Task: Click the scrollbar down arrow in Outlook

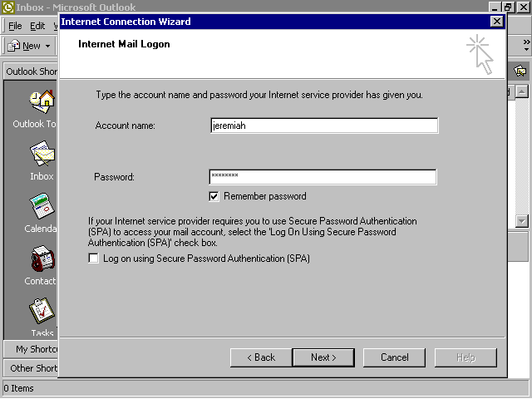Action: (522, 221)
